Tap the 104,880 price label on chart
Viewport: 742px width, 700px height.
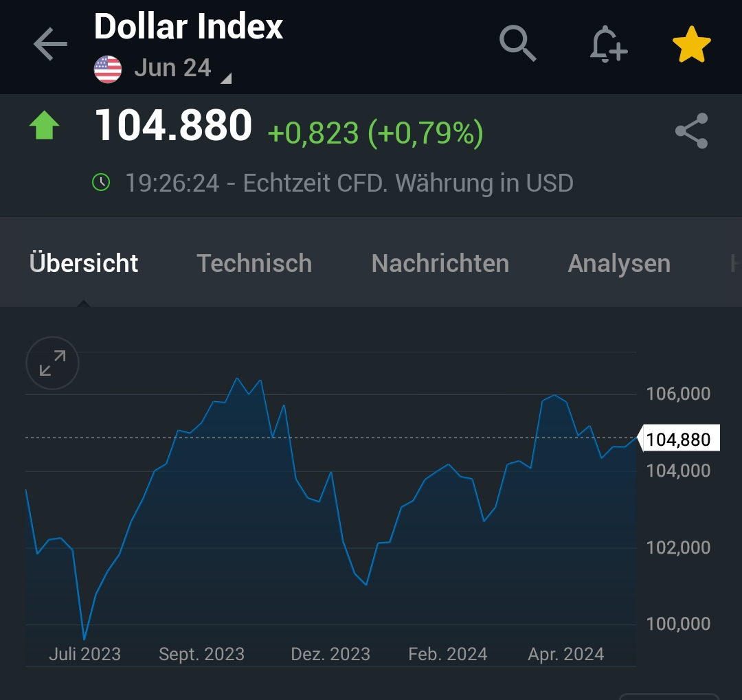pyautogui.click(x=678, y=439)
